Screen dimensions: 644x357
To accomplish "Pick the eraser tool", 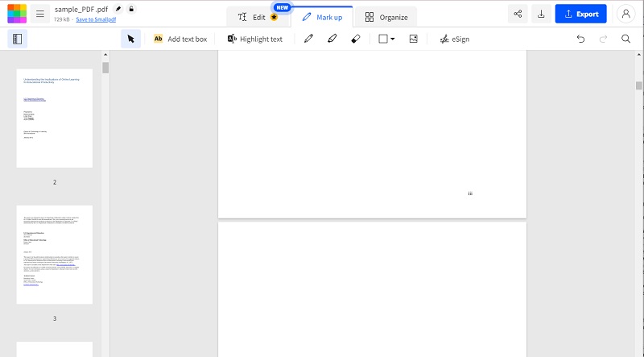I will (x=356, y=39).
